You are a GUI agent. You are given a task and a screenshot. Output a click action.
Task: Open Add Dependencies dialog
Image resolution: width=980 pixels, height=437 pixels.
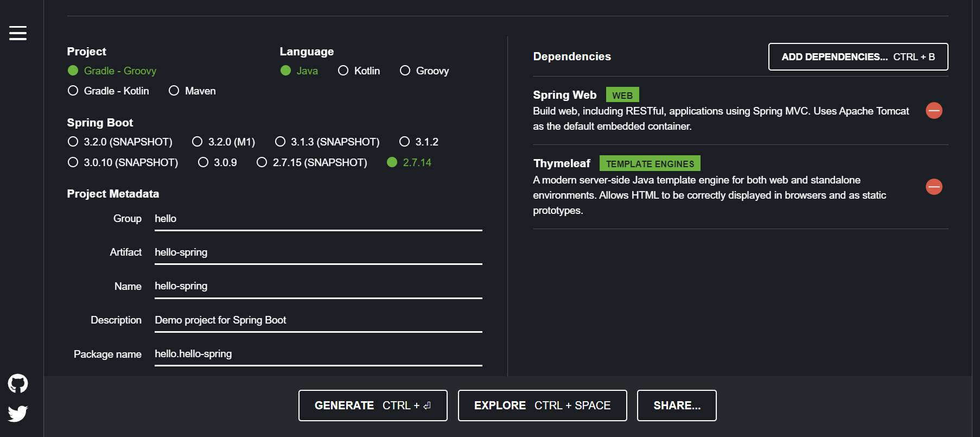tap(858, 56)
